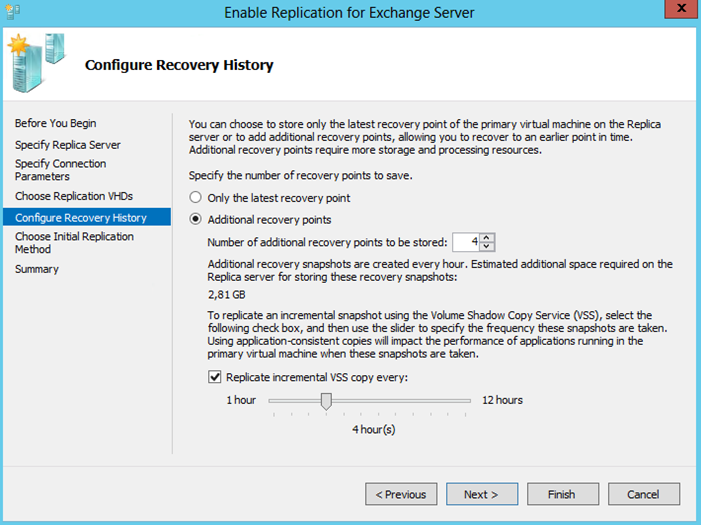Go to Specify Connection Parameters step
This screenshot has height=525, width=701.
pyautogui.click(x=60, y=170)
